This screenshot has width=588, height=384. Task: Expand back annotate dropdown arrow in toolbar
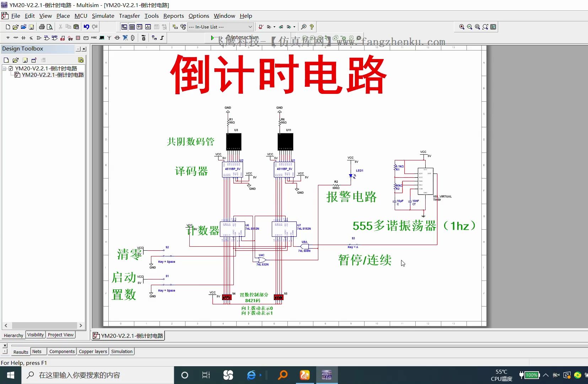point(274,27)
